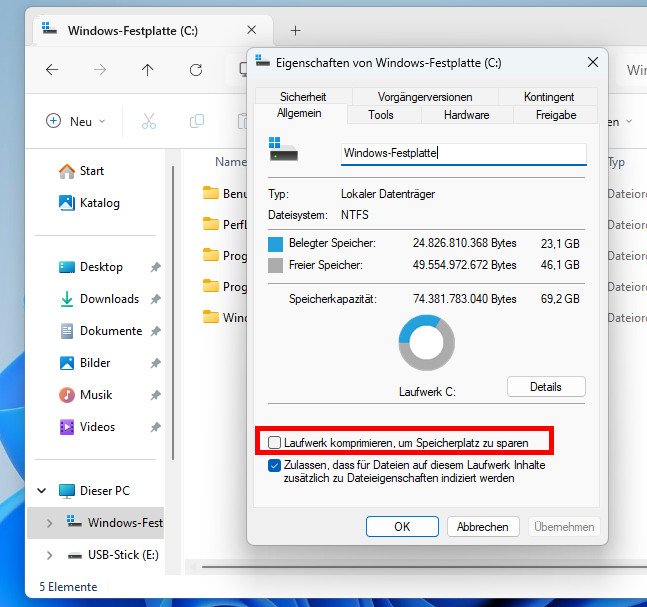This screenshot has height=607, width=647.
Task: Open a new Explorer tab with plus
Action: coord(295,31)
